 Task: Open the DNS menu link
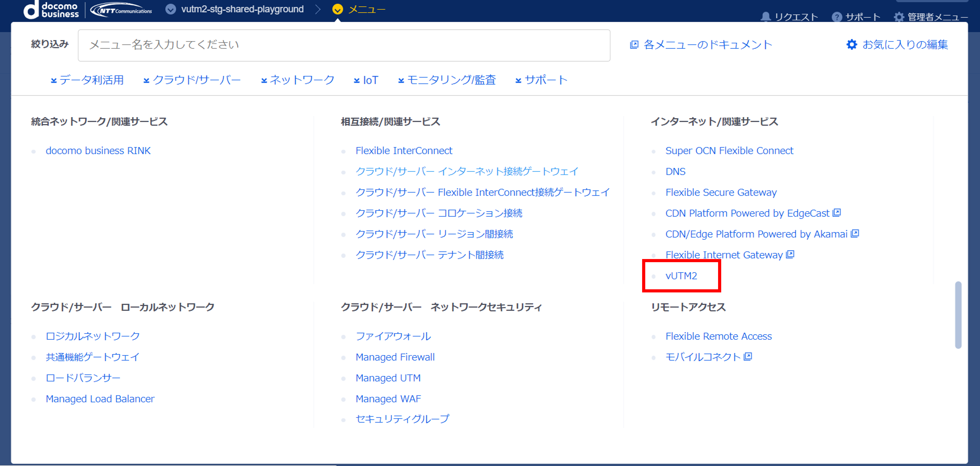point(675,171)
